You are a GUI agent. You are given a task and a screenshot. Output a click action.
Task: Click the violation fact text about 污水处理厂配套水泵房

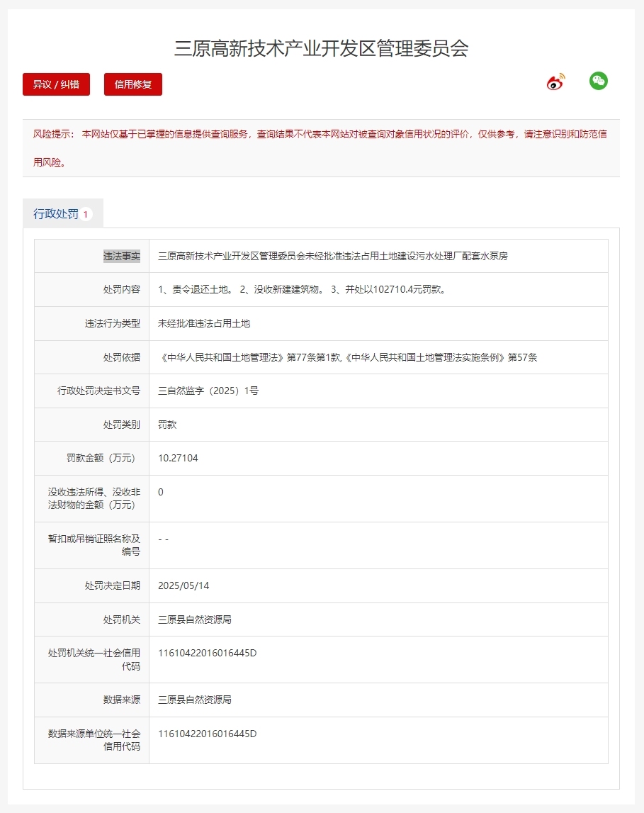(x=332, y=256)
